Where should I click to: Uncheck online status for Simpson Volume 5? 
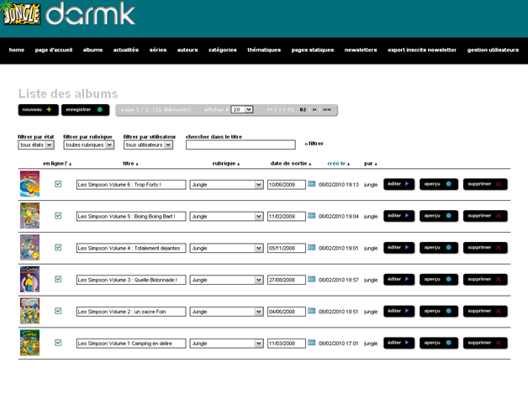pos(58,215)
